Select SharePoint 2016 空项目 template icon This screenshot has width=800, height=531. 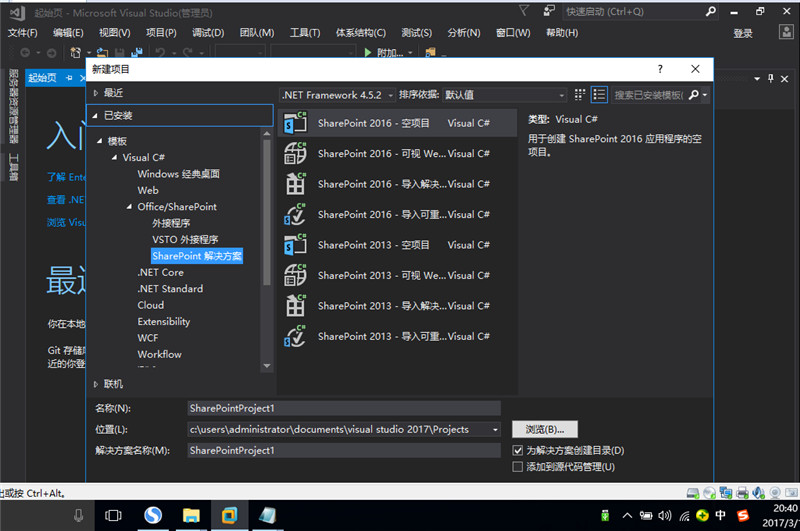tap(295, 122)
